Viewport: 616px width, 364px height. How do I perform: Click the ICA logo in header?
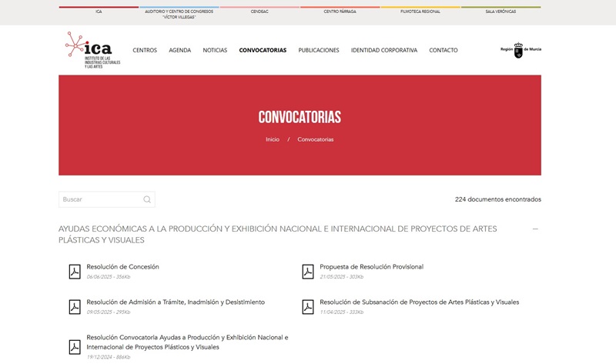92,50
